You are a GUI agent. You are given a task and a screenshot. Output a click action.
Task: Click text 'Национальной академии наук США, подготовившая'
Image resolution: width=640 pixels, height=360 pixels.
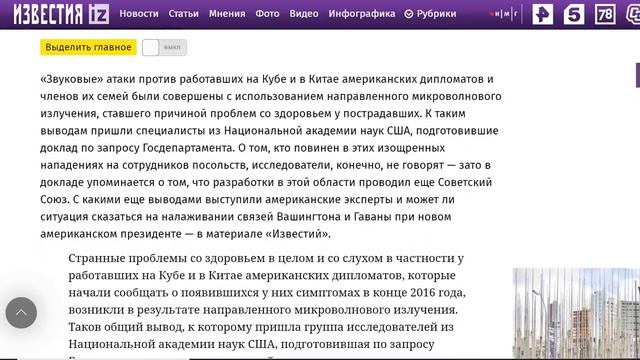[219, 344]
